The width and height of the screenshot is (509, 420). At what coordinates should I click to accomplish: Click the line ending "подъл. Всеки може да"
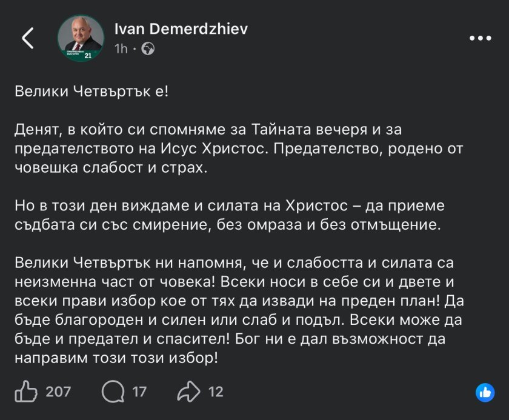click(233, 319)
